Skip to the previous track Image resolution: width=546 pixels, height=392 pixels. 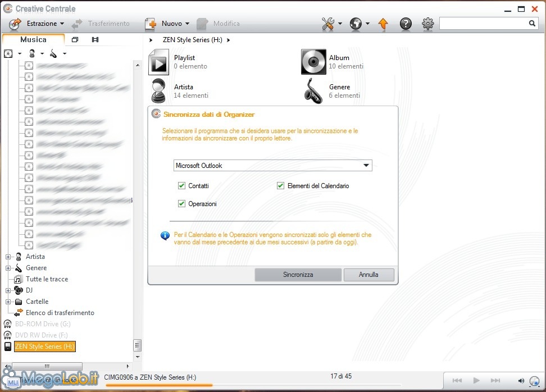coord(457,381)
